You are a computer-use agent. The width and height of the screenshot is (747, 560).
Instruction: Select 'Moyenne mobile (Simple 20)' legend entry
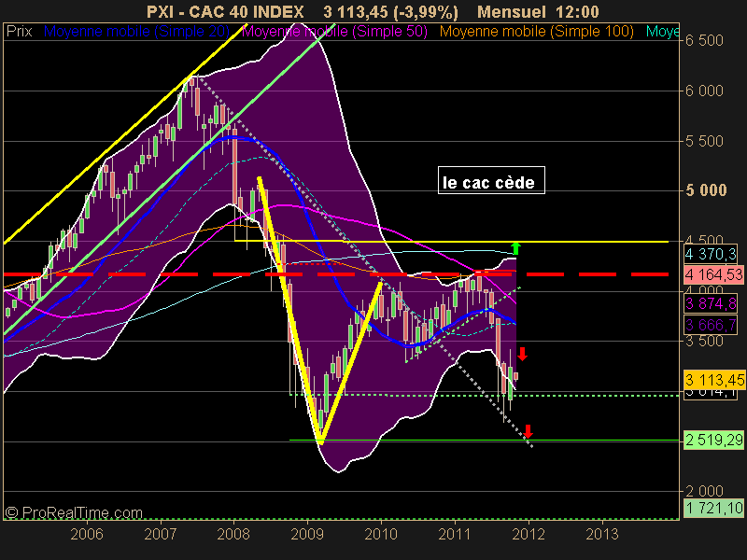(x=136, y=32)
